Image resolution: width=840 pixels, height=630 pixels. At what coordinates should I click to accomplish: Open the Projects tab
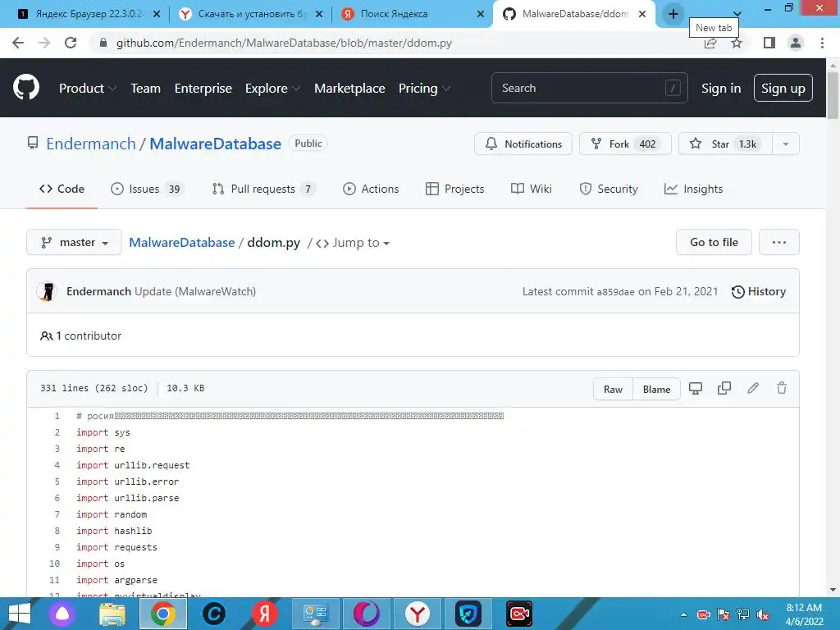(454, 189)
